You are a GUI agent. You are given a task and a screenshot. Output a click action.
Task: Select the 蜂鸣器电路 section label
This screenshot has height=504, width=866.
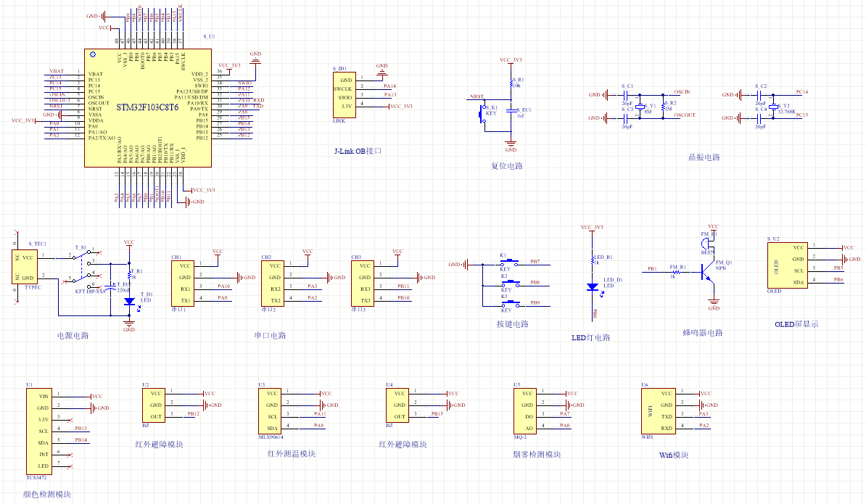[x=702, y=333]
